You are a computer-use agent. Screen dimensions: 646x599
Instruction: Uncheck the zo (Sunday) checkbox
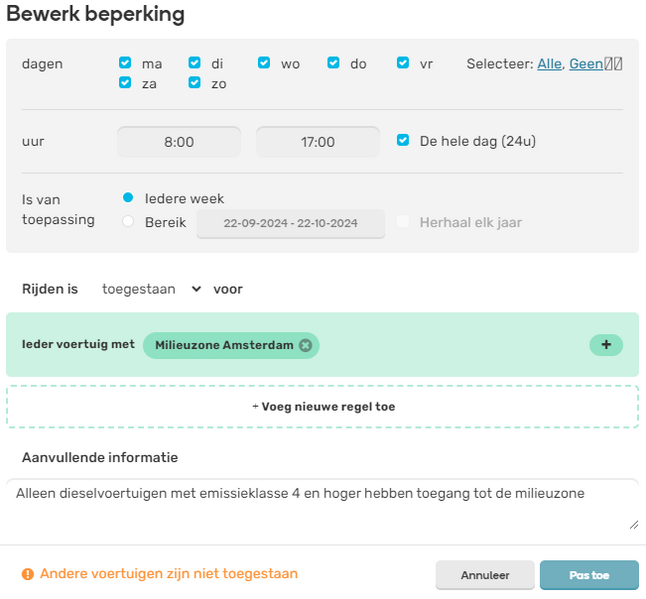195,83
